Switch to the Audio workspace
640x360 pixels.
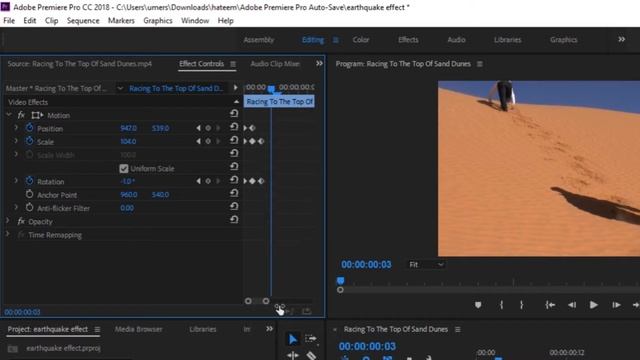(x=456, y=40)
